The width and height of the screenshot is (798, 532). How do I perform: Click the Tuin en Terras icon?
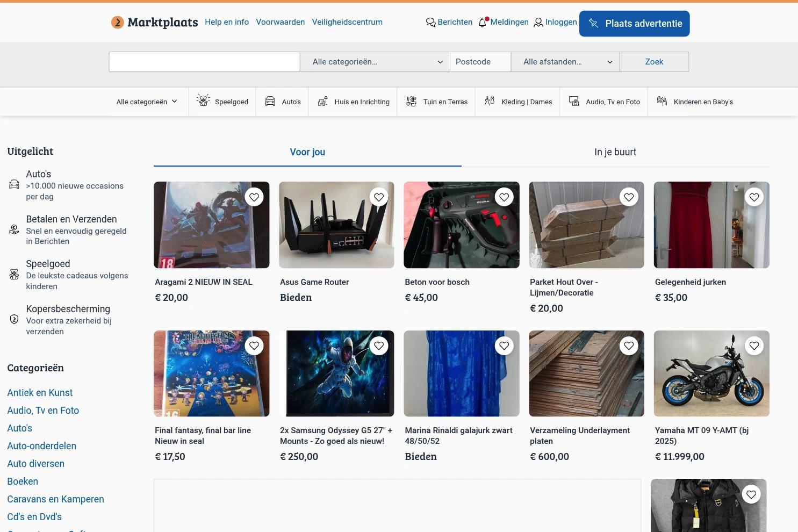(412, 102)
